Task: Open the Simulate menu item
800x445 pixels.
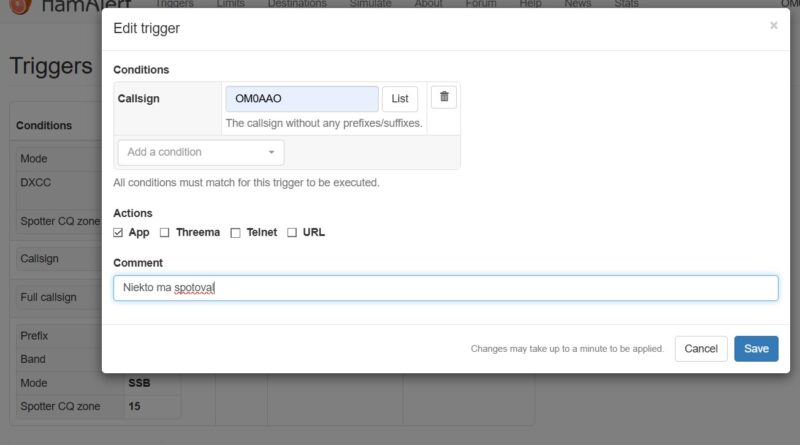Action: [x=370, y=4]
